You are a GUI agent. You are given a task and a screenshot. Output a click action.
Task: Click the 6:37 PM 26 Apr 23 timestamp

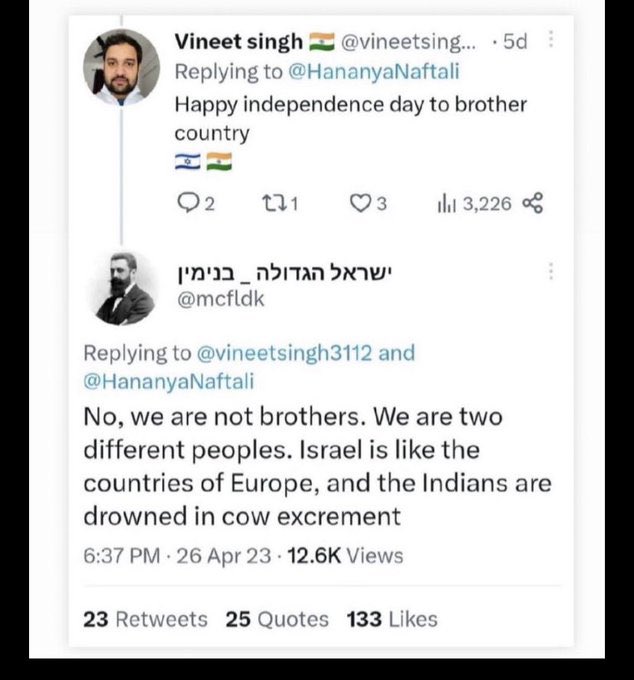(x=177, y=556)
